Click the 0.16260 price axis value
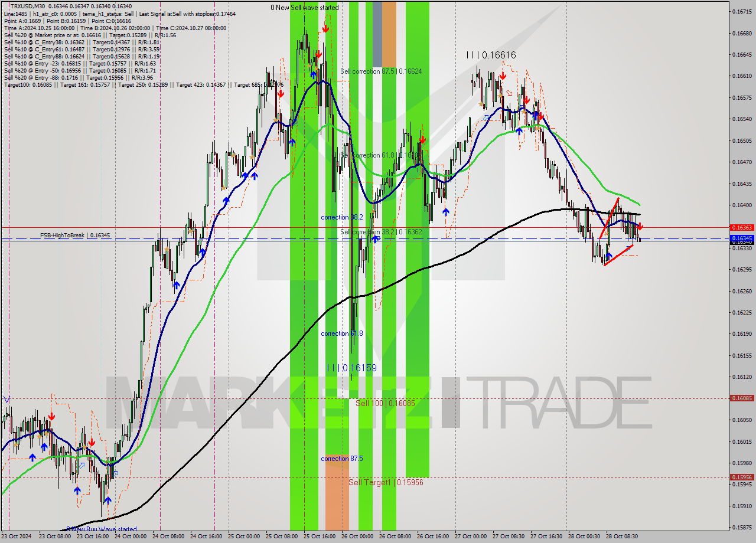Image resolution: width=756 pixels, height=543 pixels. click(x=742, y=292)
